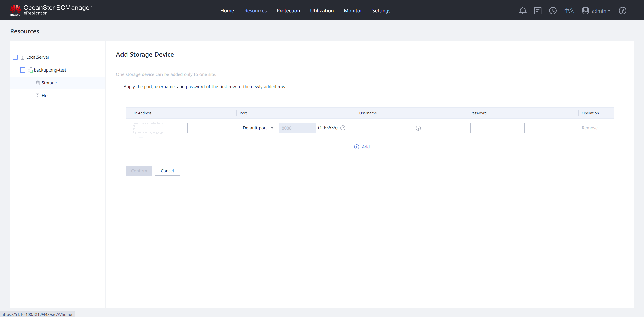
Task: Open the alarm bell notifications icon
Action: (522, 11)
